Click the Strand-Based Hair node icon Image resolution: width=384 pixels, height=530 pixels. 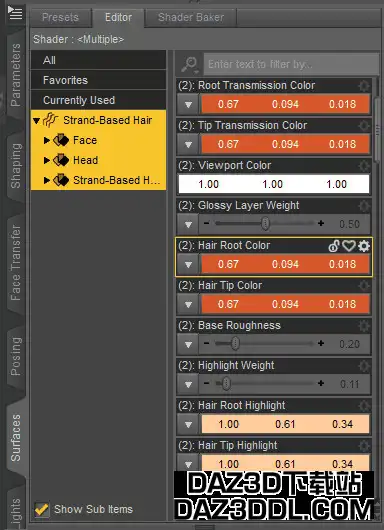[x=50, y=120]
